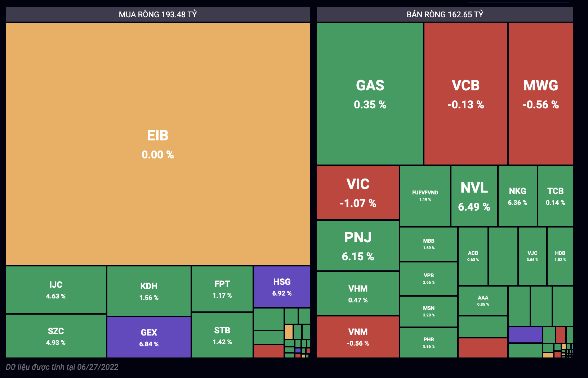This screenshot has height=378, width=588.
Task: Click the NKG 6.36 % tile
Action: point(517,196)
